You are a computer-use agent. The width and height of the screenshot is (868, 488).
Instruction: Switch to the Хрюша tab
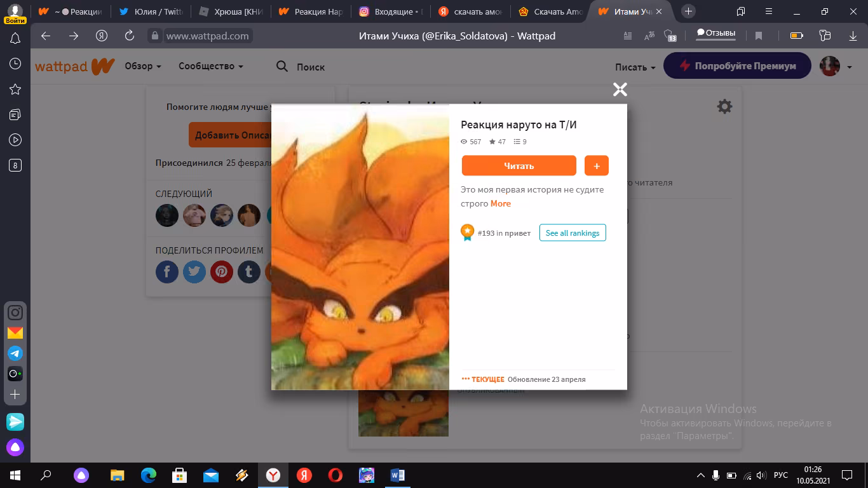tap(230, 11)
